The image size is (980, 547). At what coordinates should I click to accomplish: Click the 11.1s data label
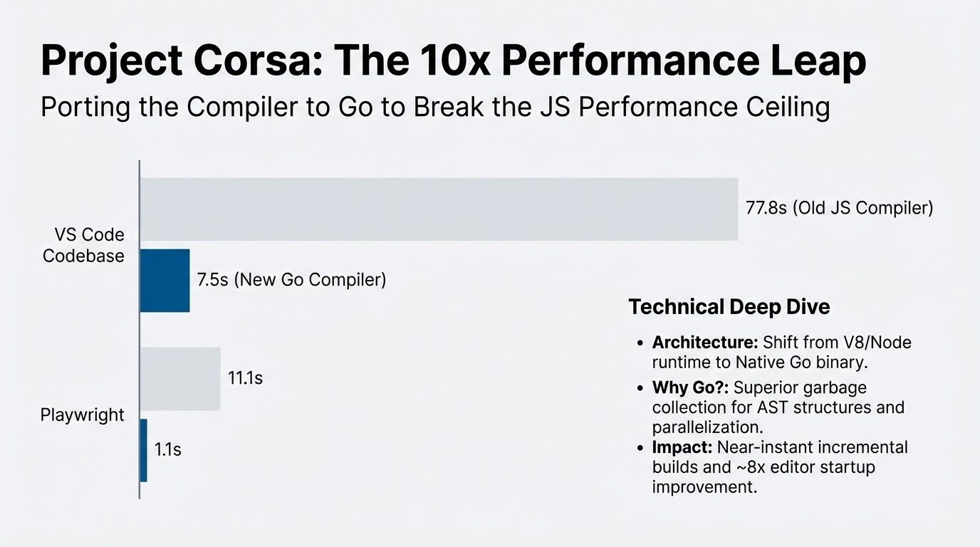click(x=245, y=378)
